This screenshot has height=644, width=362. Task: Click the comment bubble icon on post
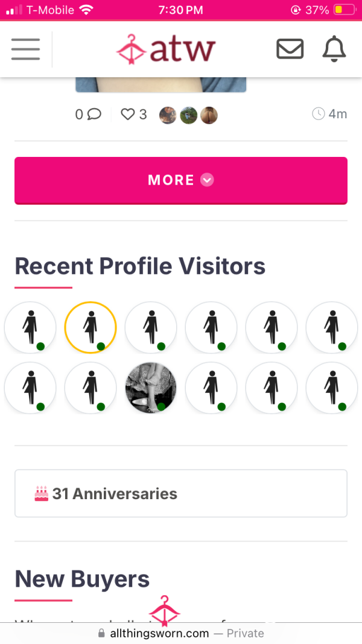[94, 113]
